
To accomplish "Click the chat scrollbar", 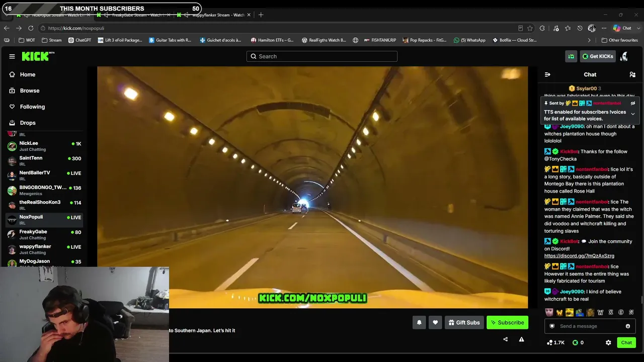I will [x=642, y=300].
